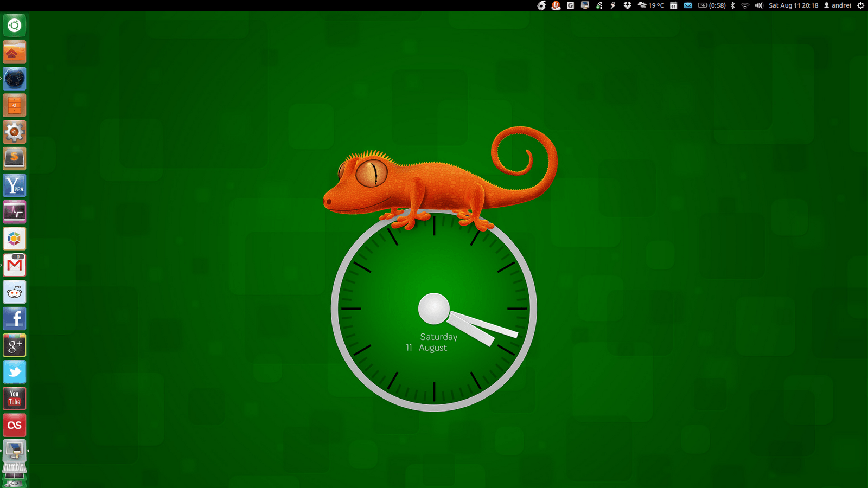
Task: Open Reddit from the launcher
Action: point(14,292)
